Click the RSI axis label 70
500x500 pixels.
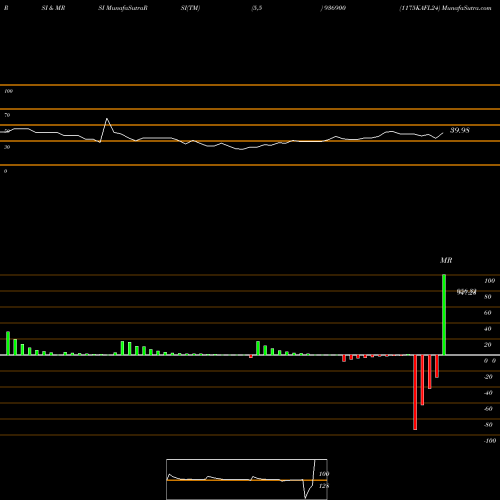7,115
